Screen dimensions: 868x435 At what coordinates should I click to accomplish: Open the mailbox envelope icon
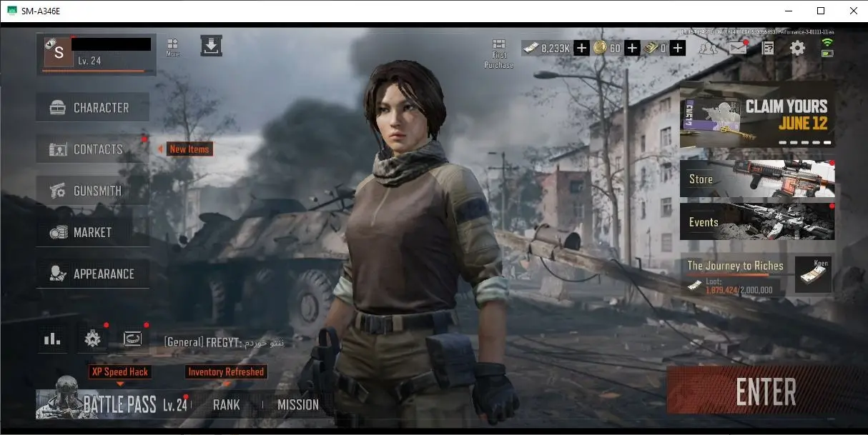coord(738,49)
